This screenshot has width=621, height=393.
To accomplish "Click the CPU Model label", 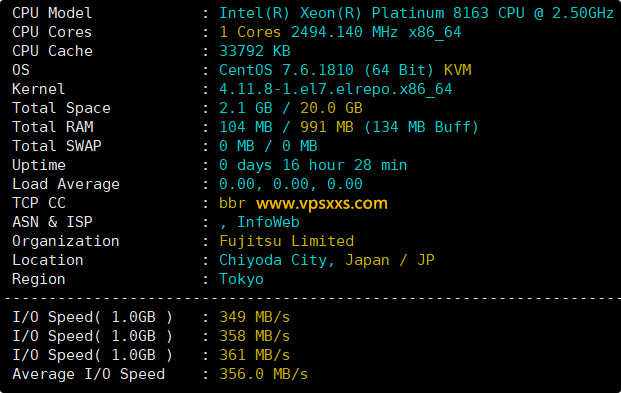I will click(52, 13).
